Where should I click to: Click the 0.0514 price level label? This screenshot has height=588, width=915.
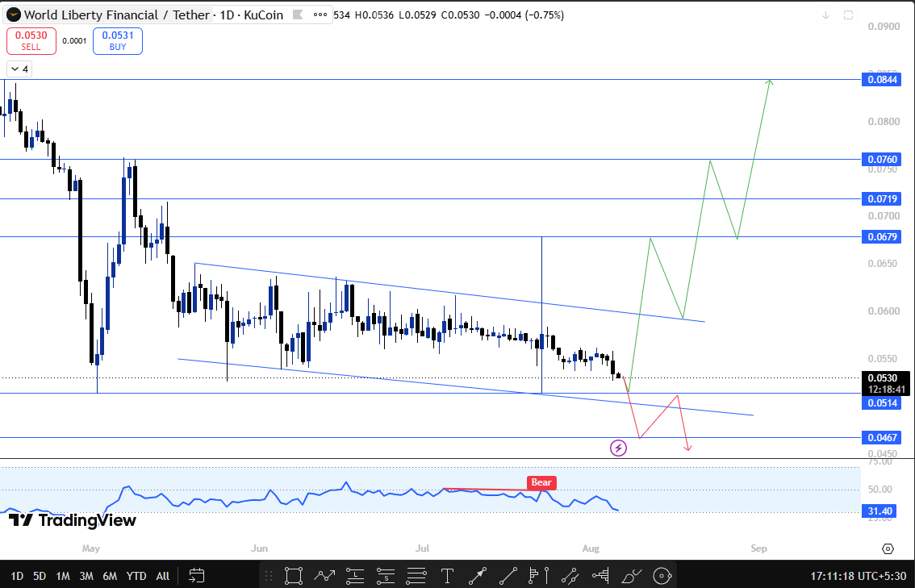[x=881, y=403]
